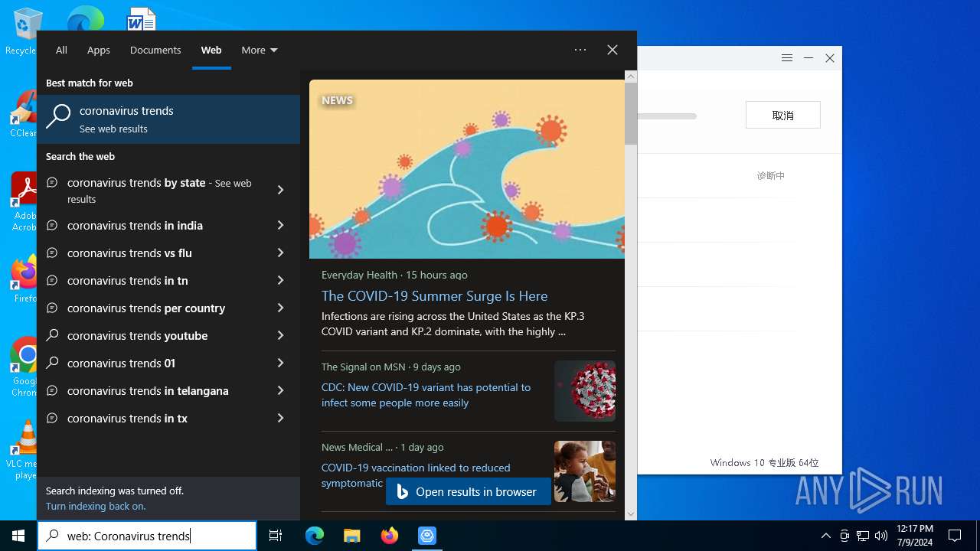980x551 pixels.
Task: Expand 'coronavirus trends 01' suggestion arrow
Action: [x=280, y=363]
